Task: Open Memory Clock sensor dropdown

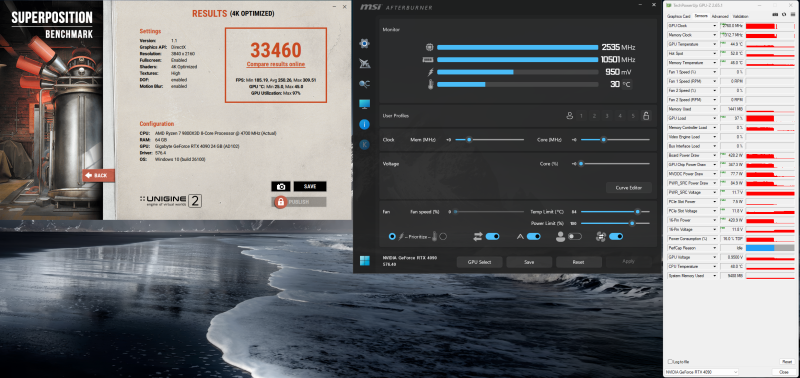Action: click(x=715, y=35)
